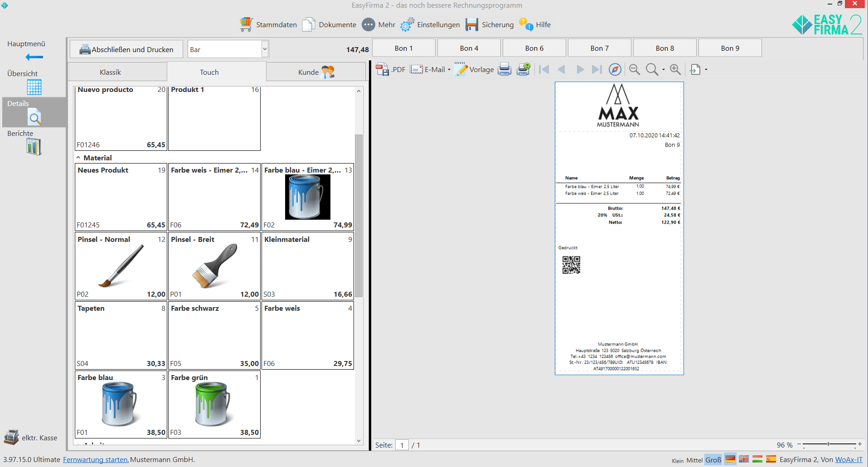Open the Bar payment type dropdown
Screen dimensions: 868x467
tap(265, 49)
